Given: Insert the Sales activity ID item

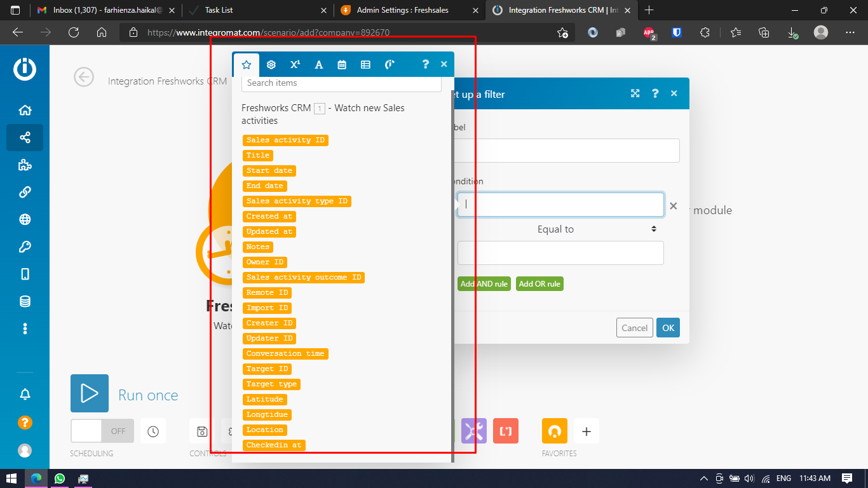Looking at the screenshot, I should pos(285,140).
